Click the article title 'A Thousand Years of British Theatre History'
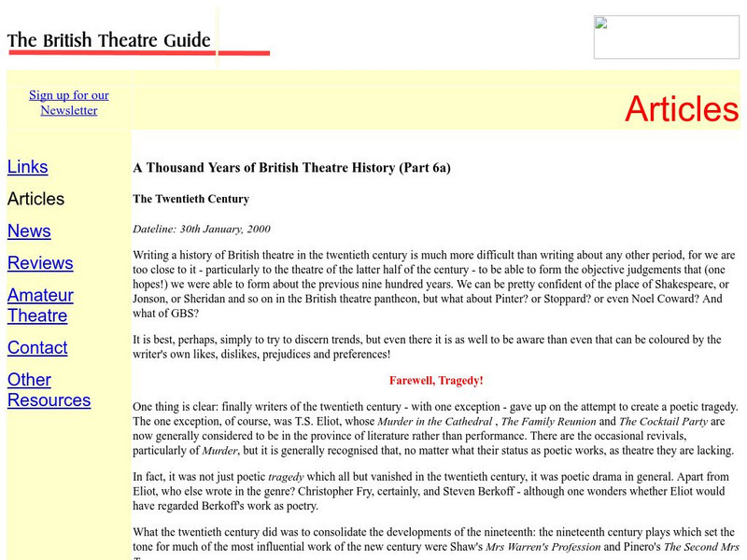Screen dimensions: 747x560 [x=291, y=168]
